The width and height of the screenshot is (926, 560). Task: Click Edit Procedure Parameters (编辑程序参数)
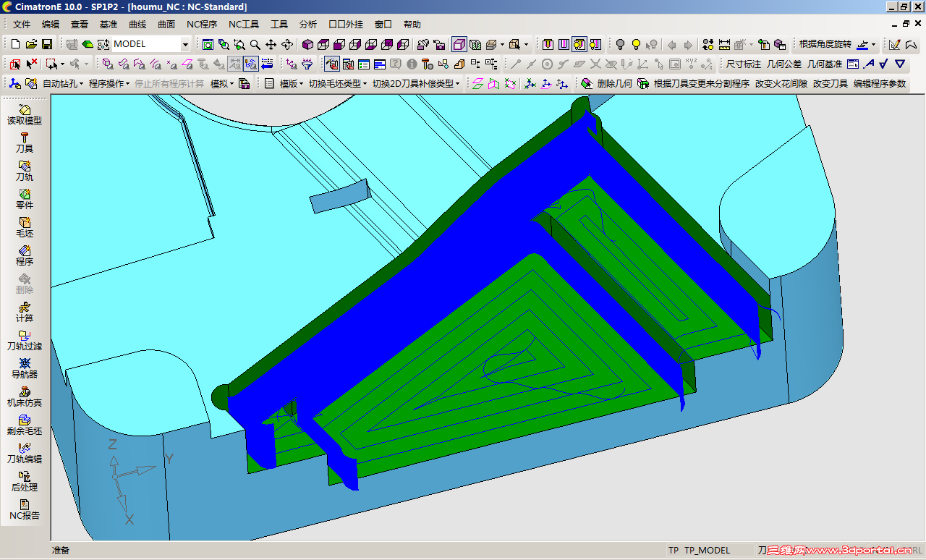[880, 83]
